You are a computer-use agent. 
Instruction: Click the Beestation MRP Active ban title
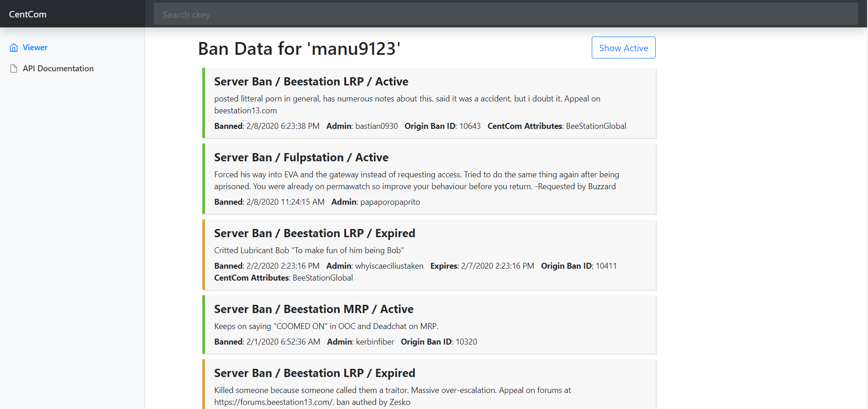click(x=314, y=309)
